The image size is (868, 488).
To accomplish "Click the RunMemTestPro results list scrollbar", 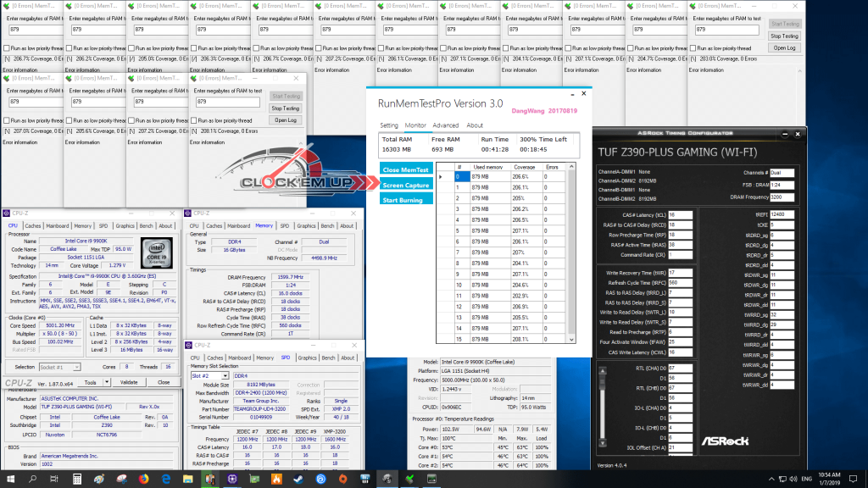I will (x=573, y=254).
